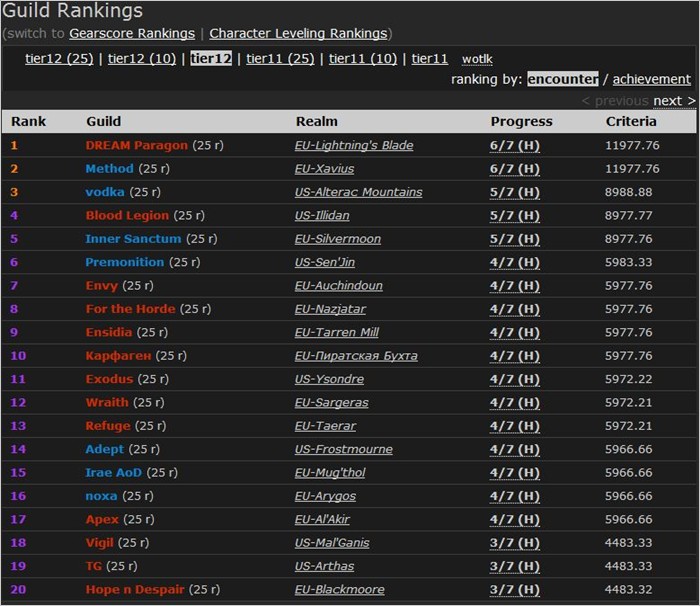The height and width of the screenshot is (606, 700).
Task: Select the tier12 (10) tab
Action: click(142, 59)
